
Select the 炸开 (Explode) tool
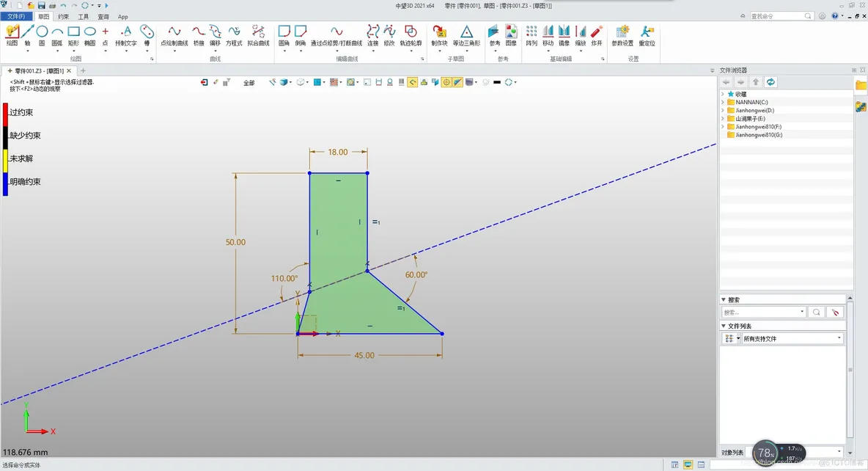[596, 35]
